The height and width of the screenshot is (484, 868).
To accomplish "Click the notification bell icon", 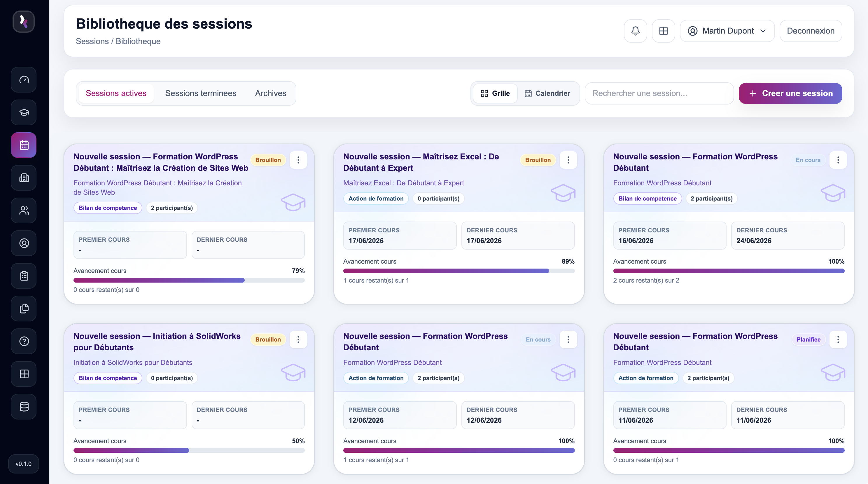I will pos(635,31).
